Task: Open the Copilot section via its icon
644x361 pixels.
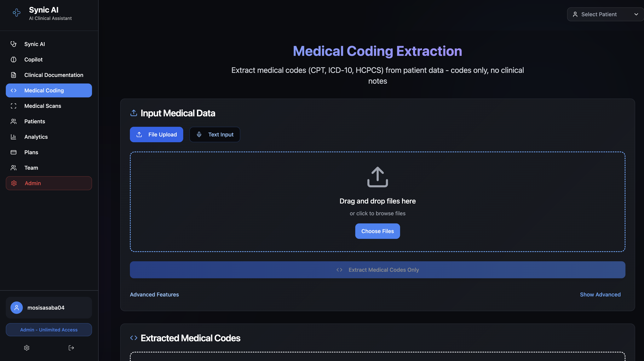Action: tap(14, 60)
